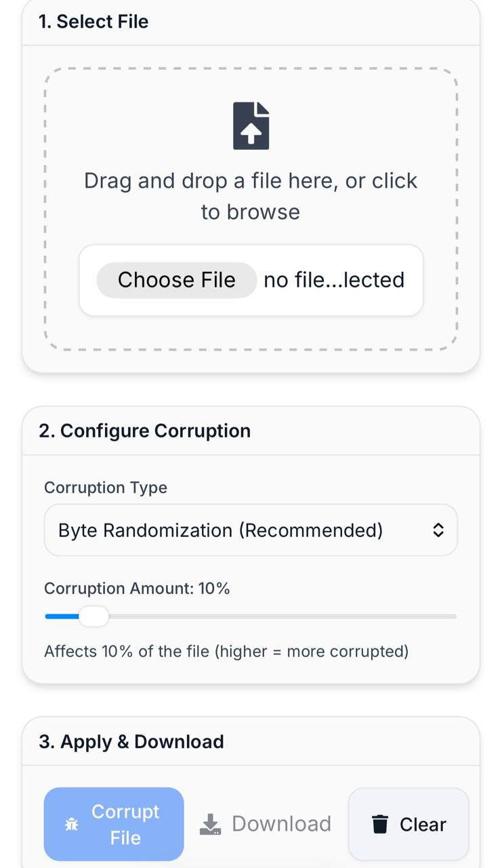This screenshot has width=502, height=868.
Task: Click the 'no file...lected' status text
Action: pyautogui.click(x=333, y=280)
